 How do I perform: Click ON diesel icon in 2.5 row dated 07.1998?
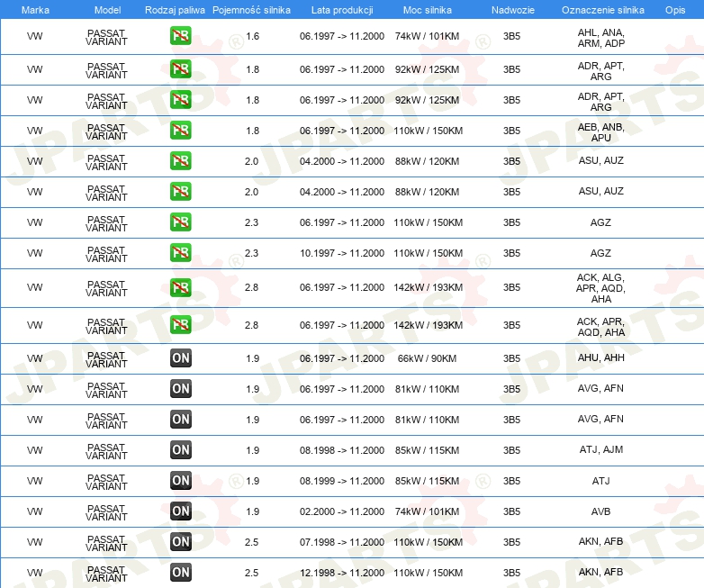(180, 541)
